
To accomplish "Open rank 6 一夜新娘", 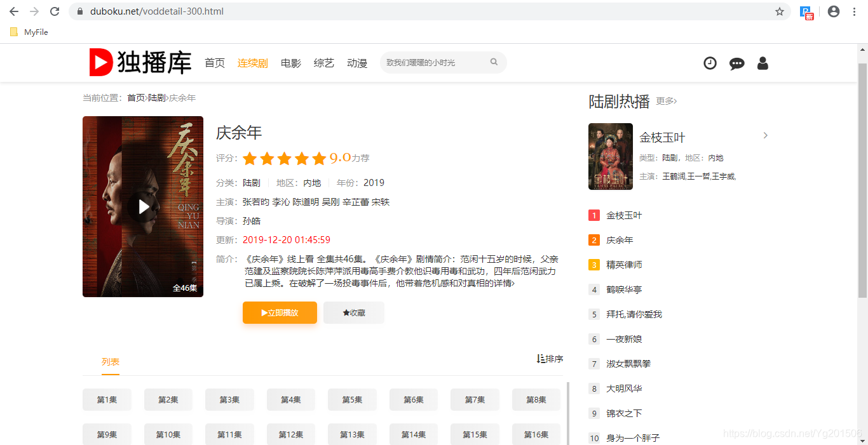I will tap(624, 339).
